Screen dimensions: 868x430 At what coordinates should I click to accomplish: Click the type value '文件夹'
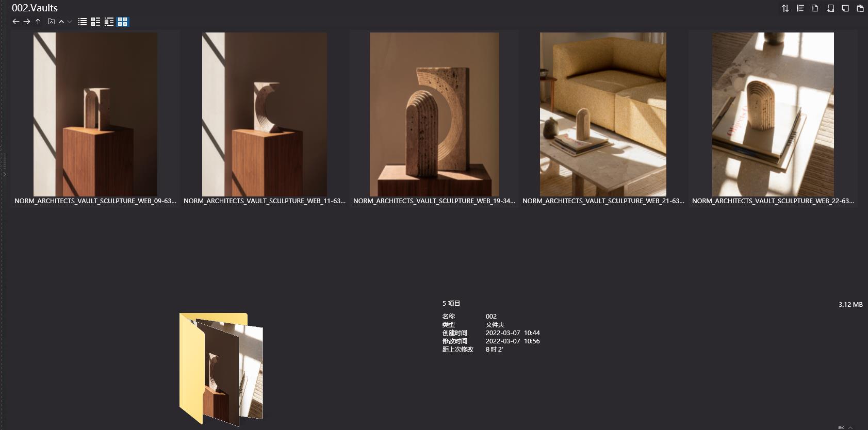[495, 325]
